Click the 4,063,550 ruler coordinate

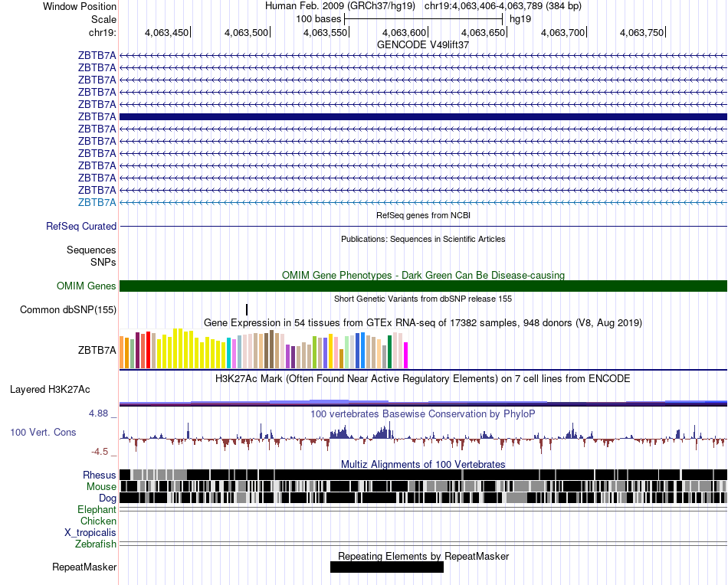point(325,33)
